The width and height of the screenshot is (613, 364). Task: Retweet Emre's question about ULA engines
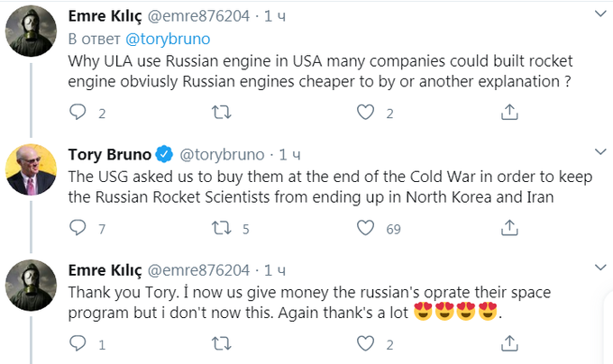(x=220, y=113)
